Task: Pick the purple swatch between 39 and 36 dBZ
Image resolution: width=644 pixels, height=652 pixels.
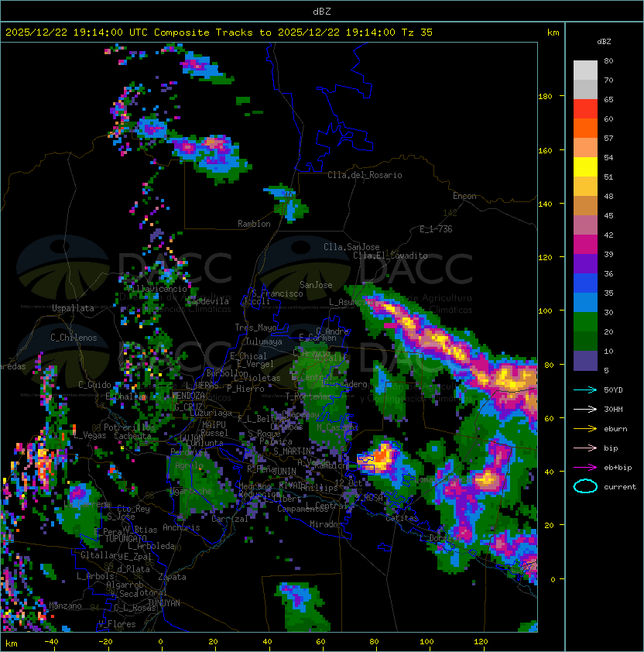Action: [585, 263]
